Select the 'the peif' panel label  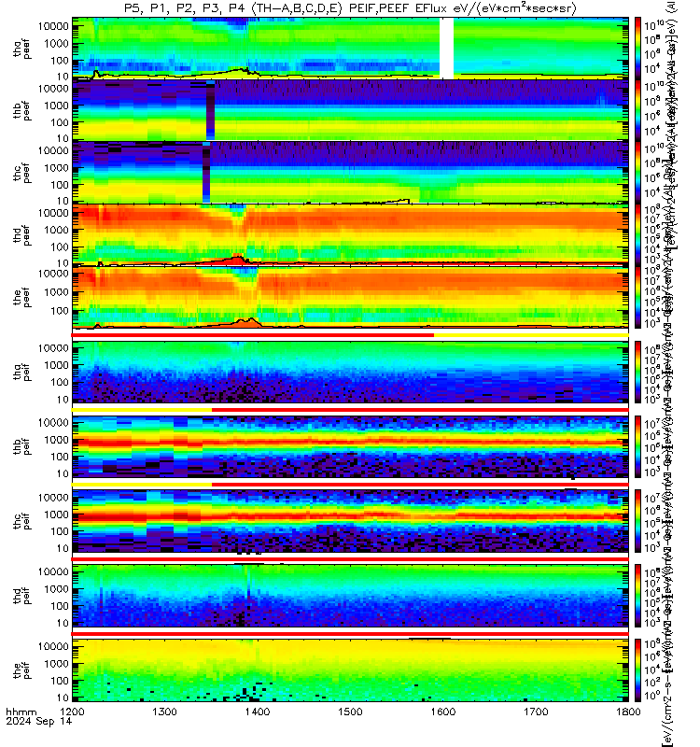tap(21, 670)
